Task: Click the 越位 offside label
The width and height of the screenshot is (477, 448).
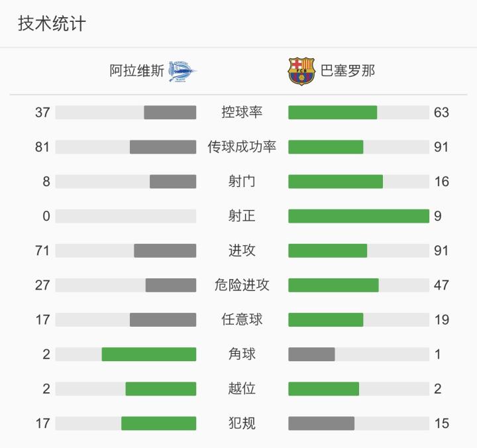Action: point(242,389)
